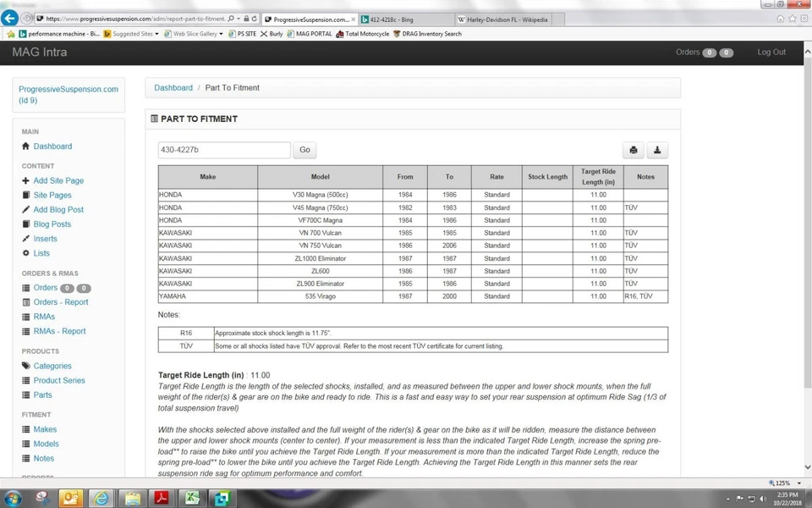
Task: Click the Log Out link
Action: 771,52
